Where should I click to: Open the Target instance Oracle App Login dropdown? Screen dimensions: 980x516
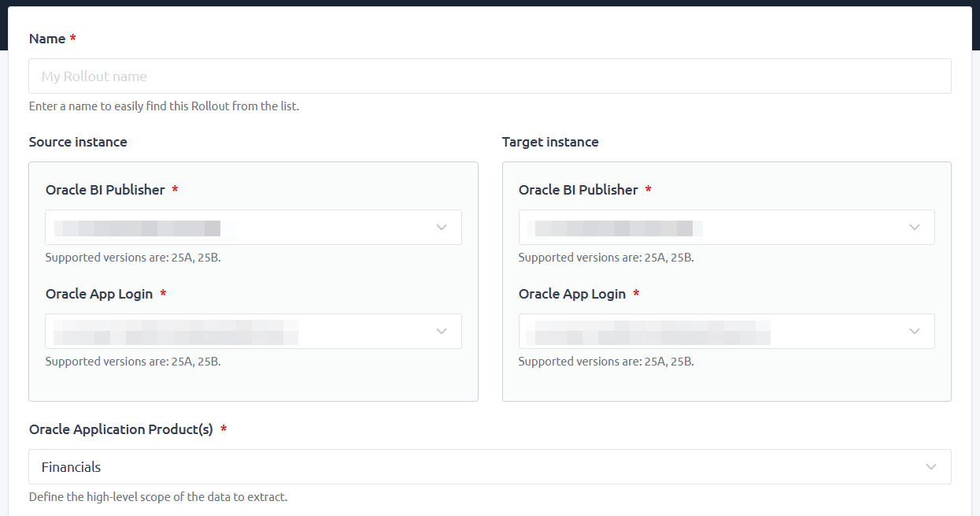tap(727, 332)
